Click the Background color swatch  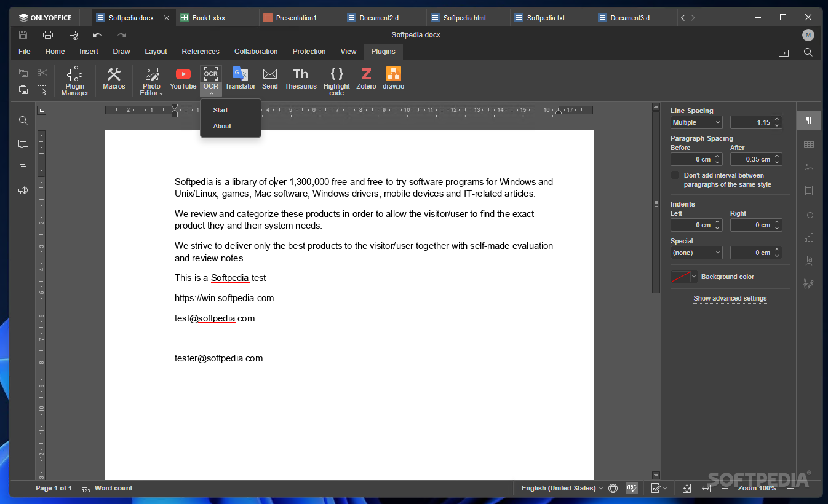681,277
